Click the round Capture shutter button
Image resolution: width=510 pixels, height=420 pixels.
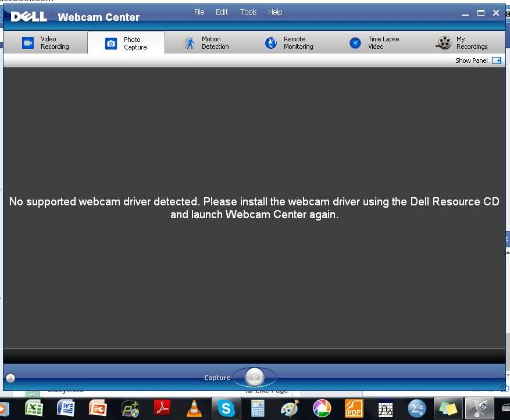[x=255, y=377]
